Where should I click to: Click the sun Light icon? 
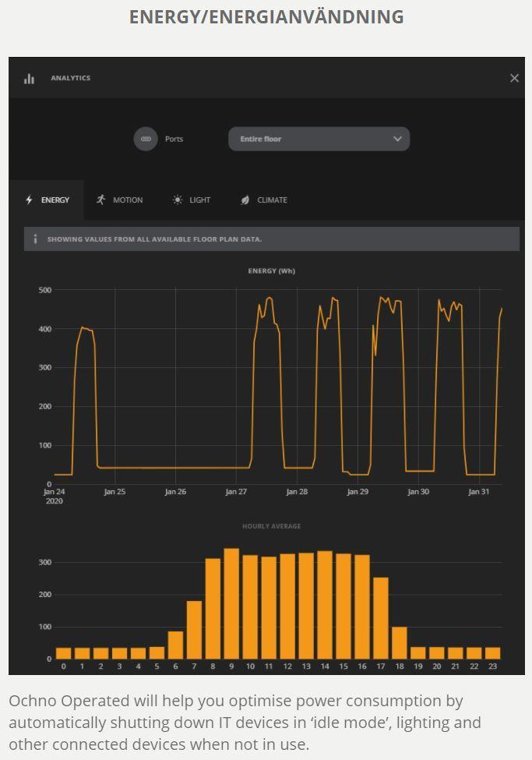click(178, 200)
